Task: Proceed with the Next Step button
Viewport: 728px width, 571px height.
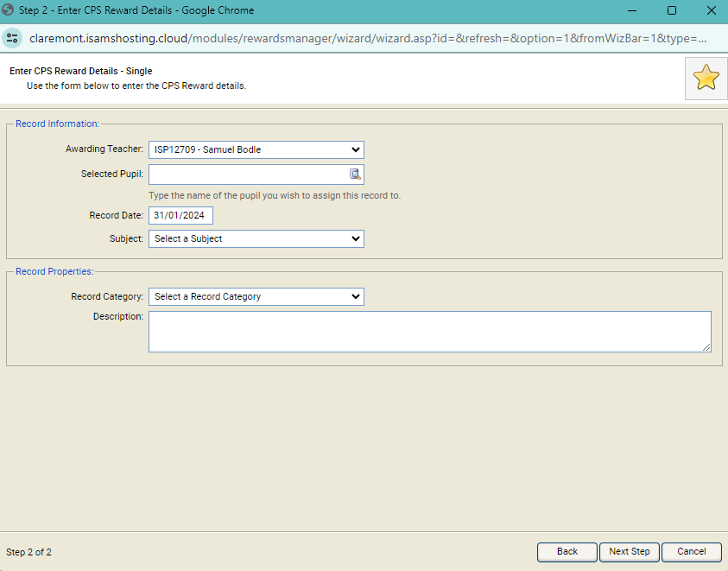Action: [x=629, y=552]
